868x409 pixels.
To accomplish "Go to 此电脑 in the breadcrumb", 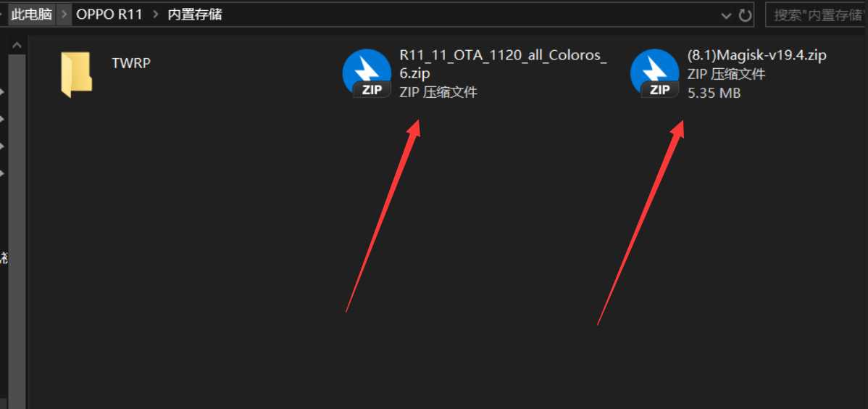I will coord(32,15).
